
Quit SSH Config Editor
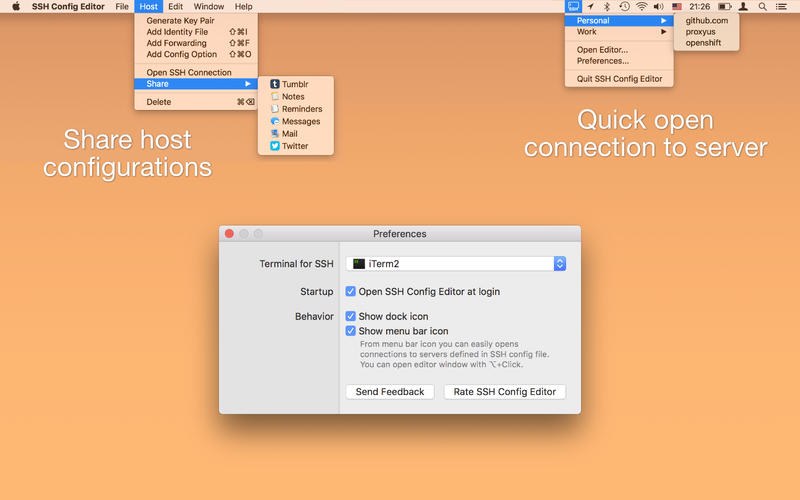[619, 79]
